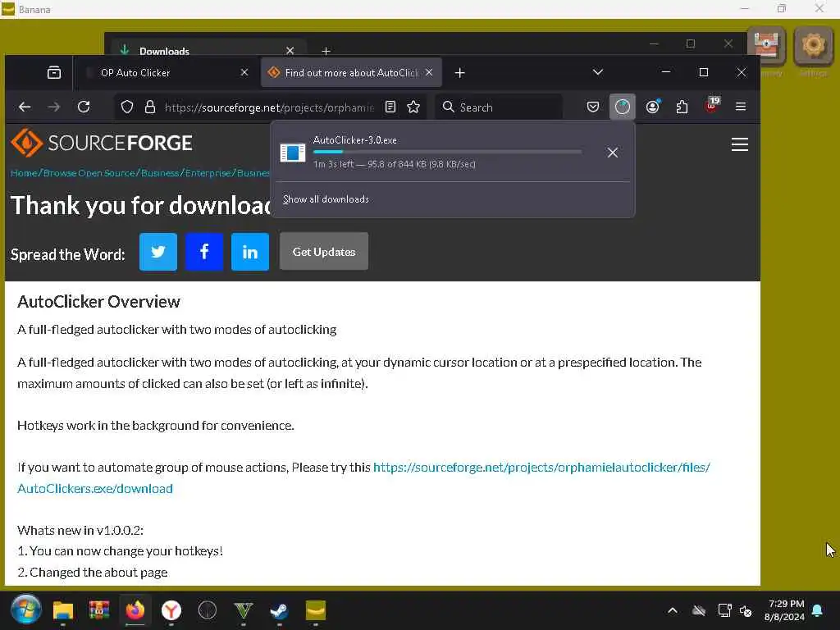
Task: Click the site padlock security icon
Action: [x=150, y=107]
